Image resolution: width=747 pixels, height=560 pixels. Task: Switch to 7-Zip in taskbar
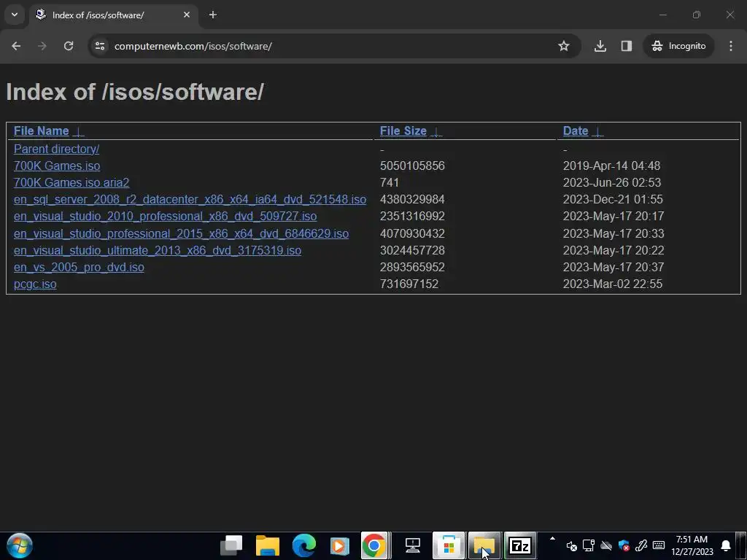[x=520, y=545]
